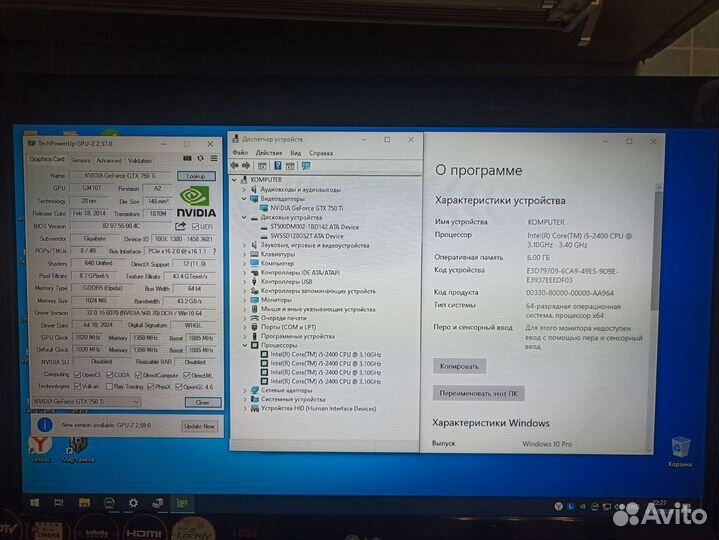This screenshot has height=540, width=719.
Task: Click the properties pane icon in Device Manager toolbar
Action: [262, 166]
